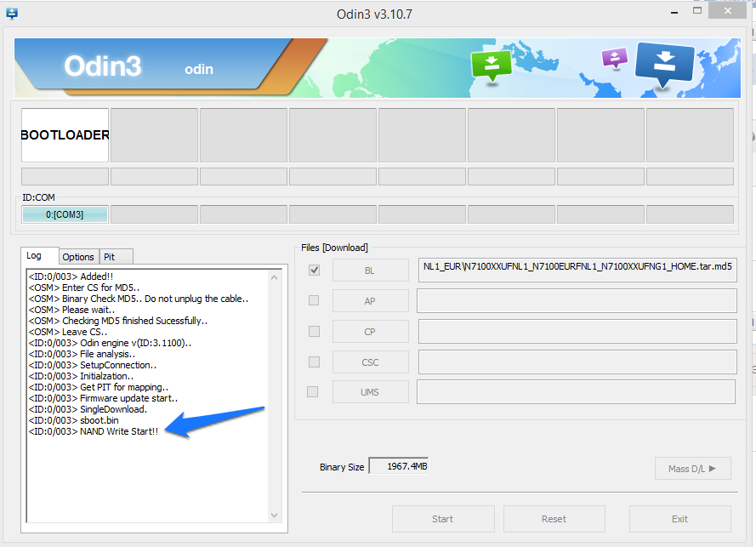Open the Mass D/L button
756x547 pixels.
click(692, 469)
